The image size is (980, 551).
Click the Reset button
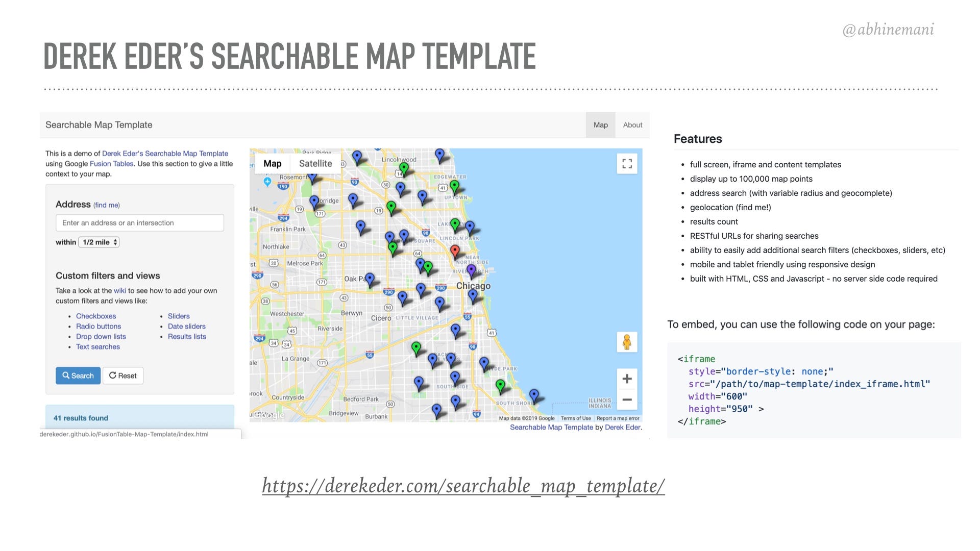pyautogui.click(x=123, y=375)
